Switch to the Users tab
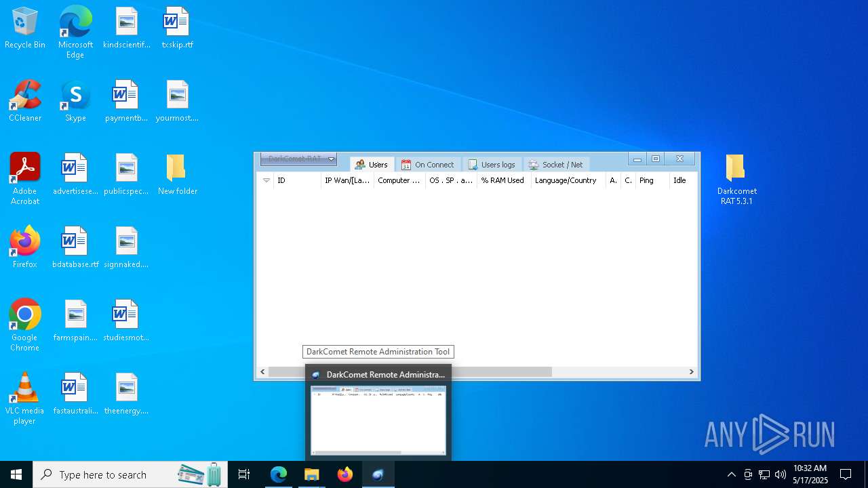Screen dimensions: 868x488 coord(371,165)
